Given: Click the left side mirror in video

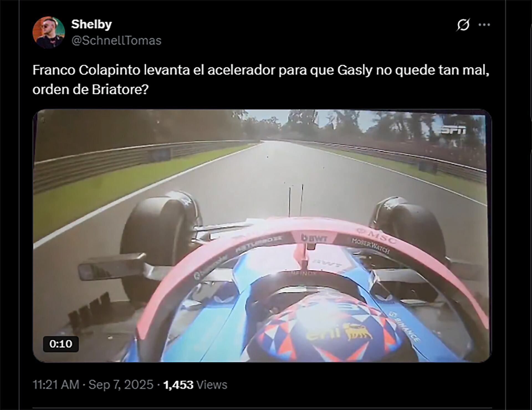Looking at the screenshot, I should coord(112,266).
